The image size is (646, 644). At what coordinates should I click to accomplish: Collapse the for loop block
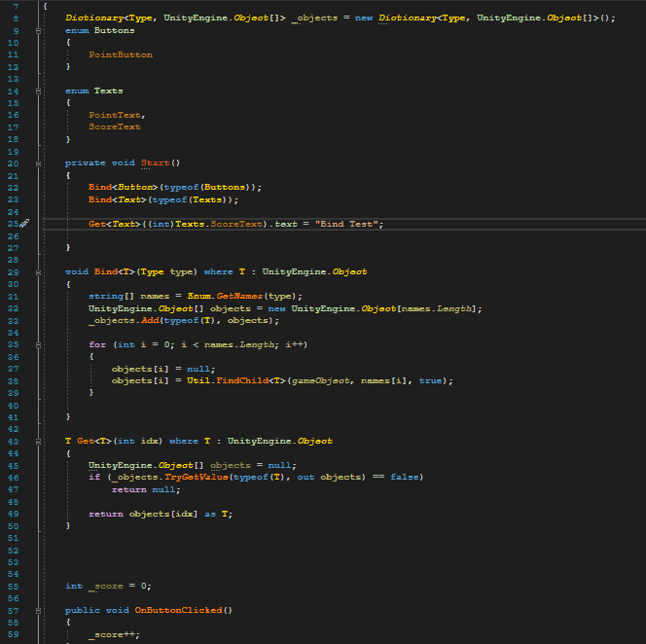[x=38, y=345]
